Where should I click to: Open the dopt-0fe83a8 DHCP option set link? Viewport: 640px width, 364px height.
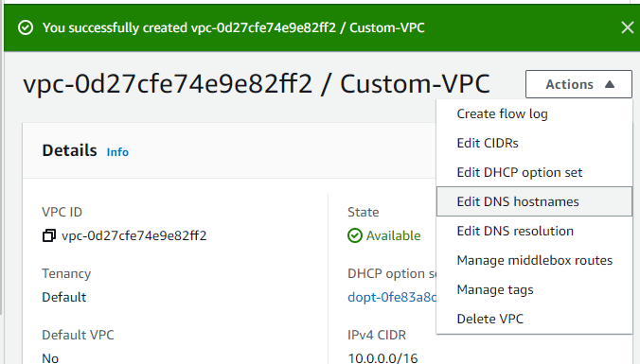click(x=392, y=297)
